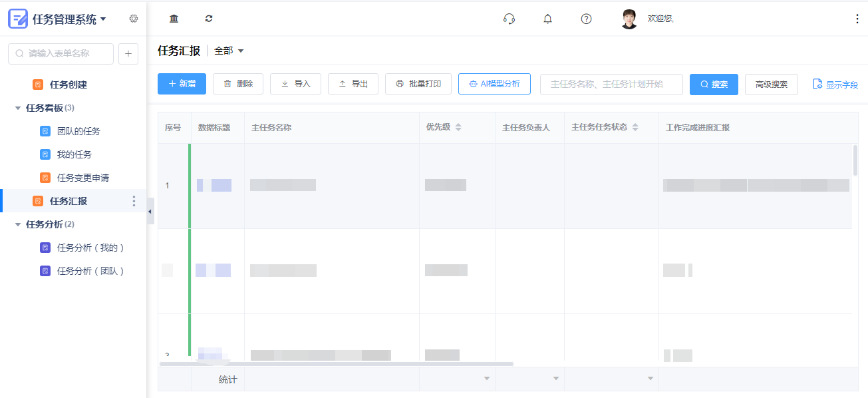
Task: Click the 导出 button
Action: [353, 84]
